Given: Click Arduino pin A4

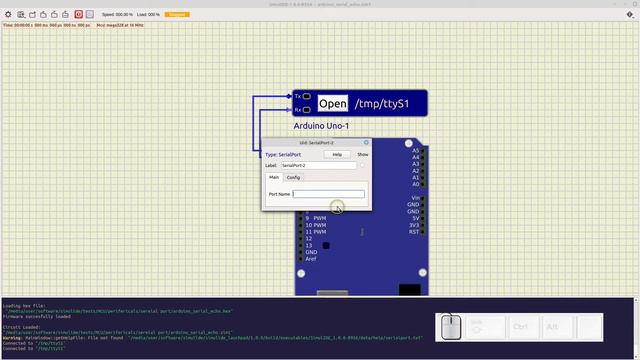Looking at the screenshot, I should tap(423, 157).
